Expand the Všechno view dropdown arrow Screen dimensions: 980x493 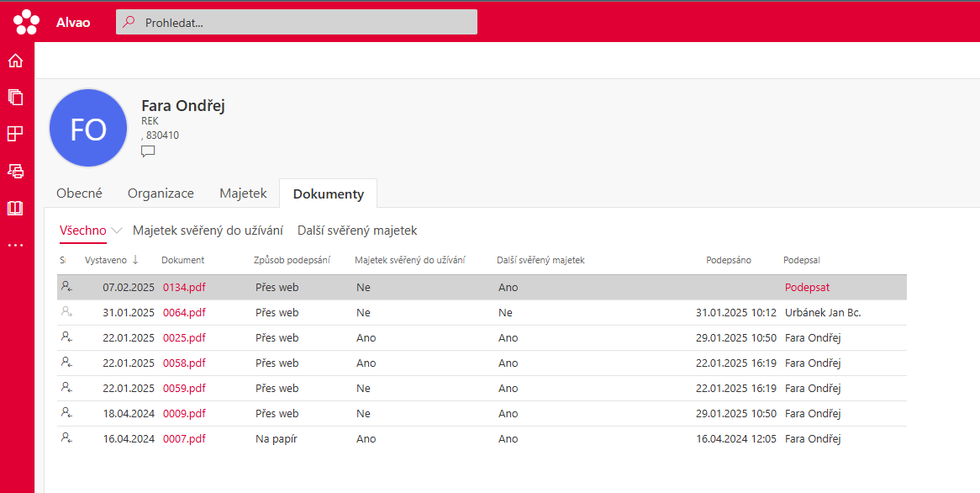117,231
